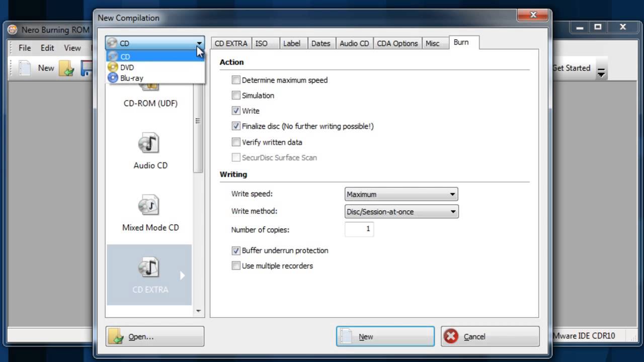Screen dimensions: 644x362
Task: Open the Write speed dropdown
Action: 401,194
